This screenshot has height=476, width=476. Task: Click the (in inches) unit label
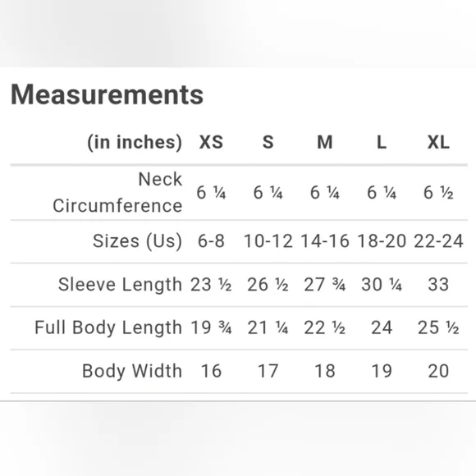click(x=135, y=142)
